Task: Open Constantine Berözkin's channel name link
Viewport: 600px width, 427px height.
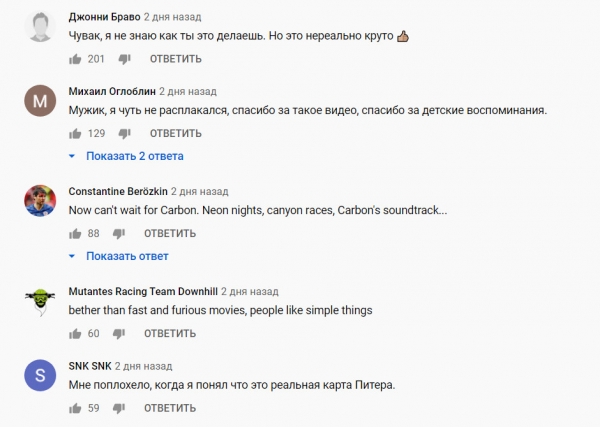Action: pyautogui.click(x=117, y=190)
